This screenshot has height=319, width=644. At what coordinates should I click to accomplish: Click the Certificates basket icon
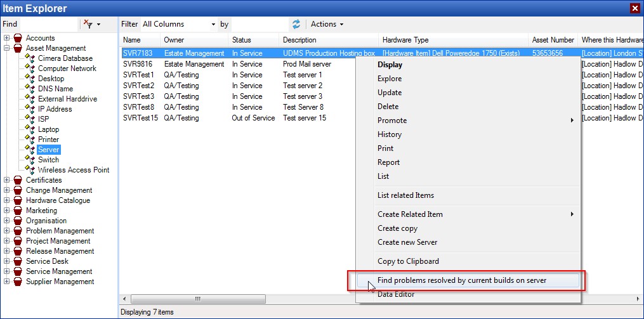(x=18, y=180)
